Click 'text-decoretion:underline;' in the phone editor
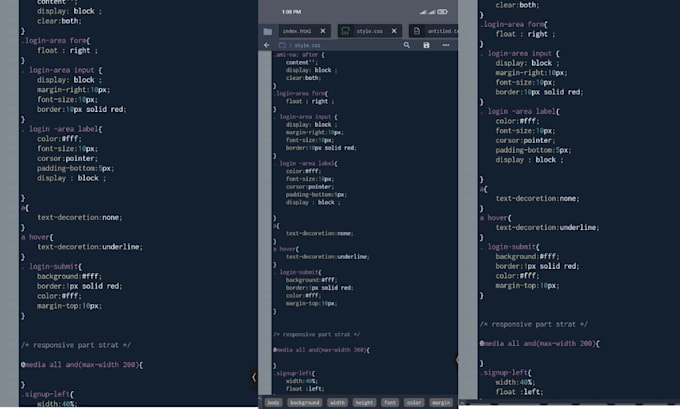The height and width of the screenshot is (409, 680). [x=327, y=257]
